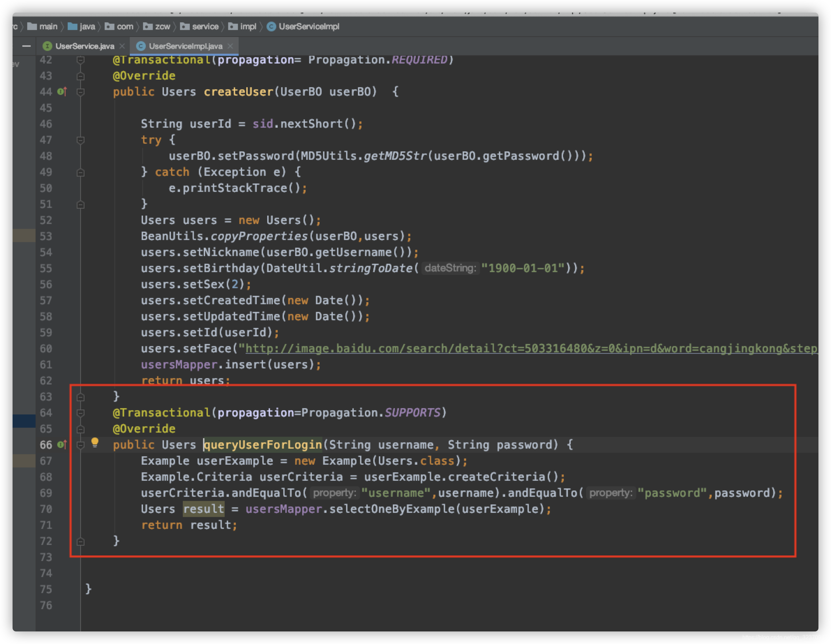Click the green run icon at line 66
The width and height of the screenshot is (831, 644).
click(59, 445)
